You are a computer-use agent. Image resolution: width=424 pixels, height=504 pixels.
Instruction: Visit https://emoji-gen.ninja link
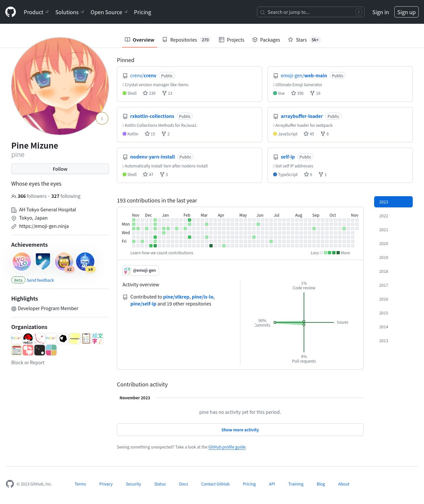click(x=44, y=226)
